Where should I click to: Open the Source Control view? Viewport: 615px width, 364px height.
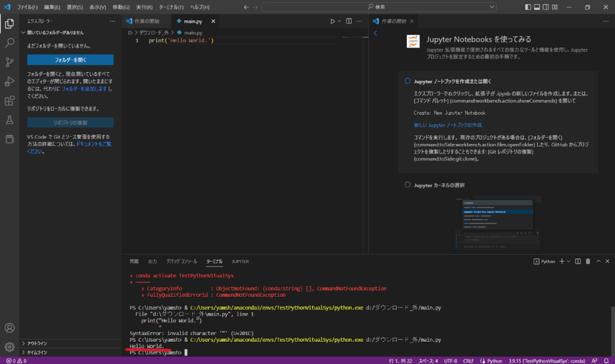(x=10, y=62)
